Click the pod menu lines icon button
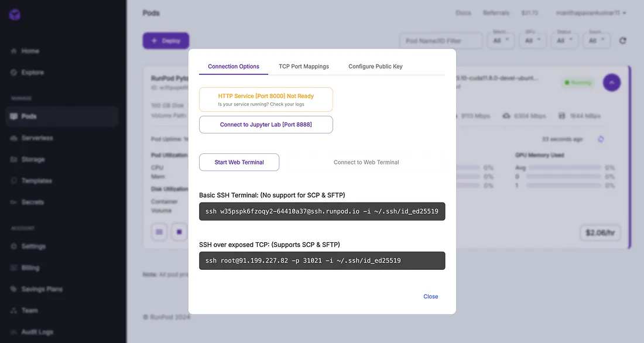 (159, 232)
